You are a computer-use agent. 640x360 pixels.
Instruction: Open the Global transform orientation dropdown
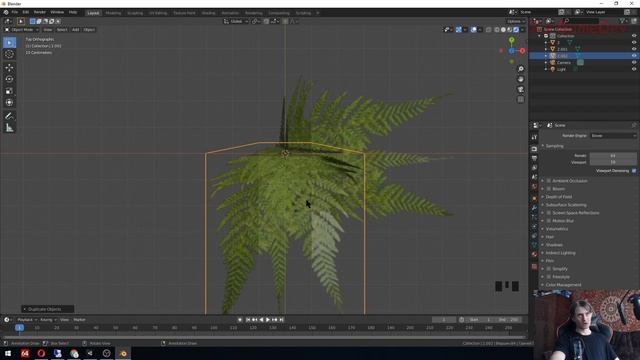(x=236, y=21)
